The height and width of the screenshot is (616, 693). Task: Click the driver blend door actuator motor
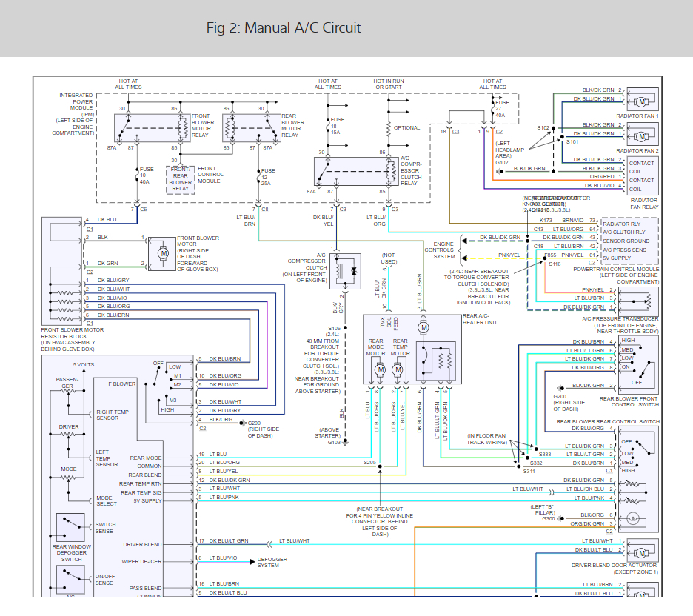(x=641, y=553)
